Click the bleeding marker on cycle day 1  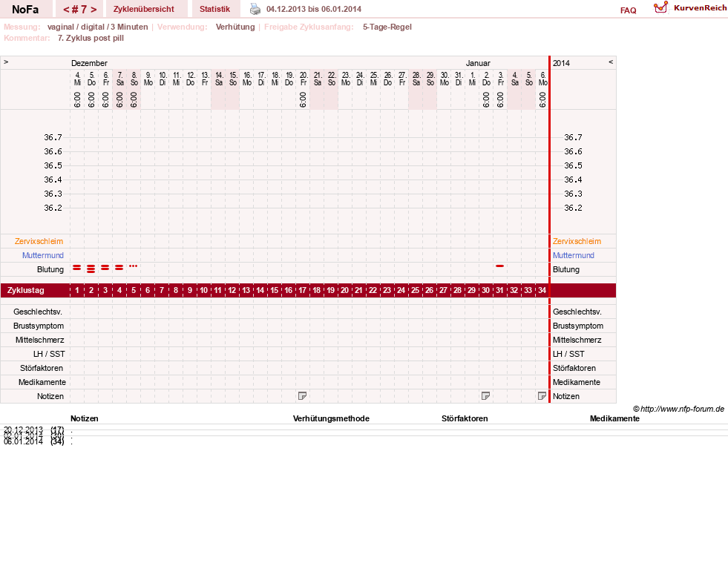(77, 268)
